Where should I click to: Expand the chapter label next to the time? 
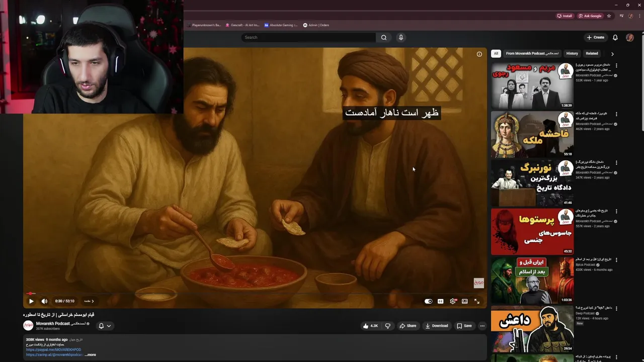pos(89,301)
